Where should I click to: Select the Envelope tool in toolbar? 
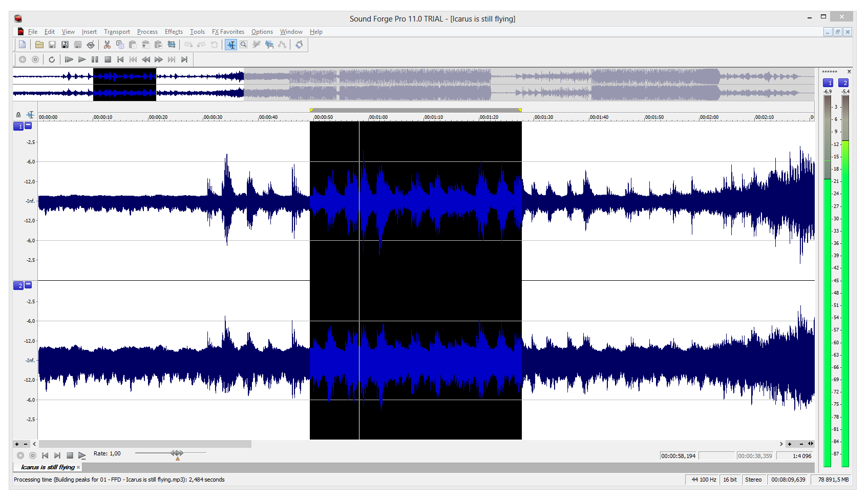pyautogui.click(x=282, y=45)
